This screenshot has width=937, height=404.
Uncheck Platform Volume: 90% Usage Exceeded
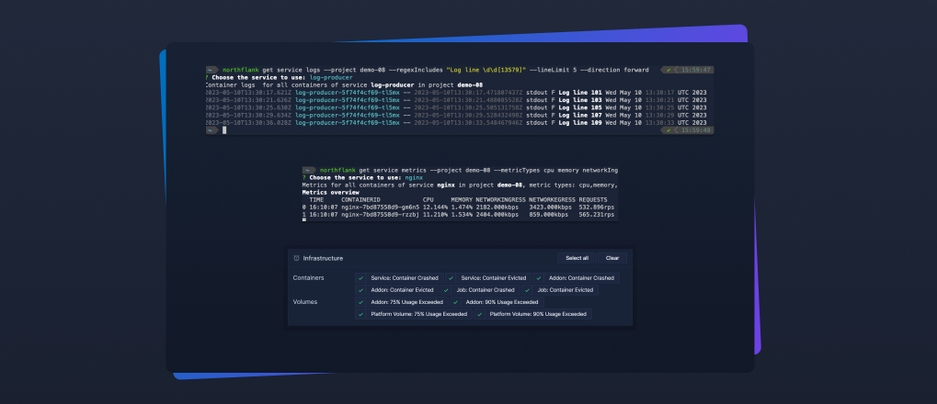click(x=479, y=314)
